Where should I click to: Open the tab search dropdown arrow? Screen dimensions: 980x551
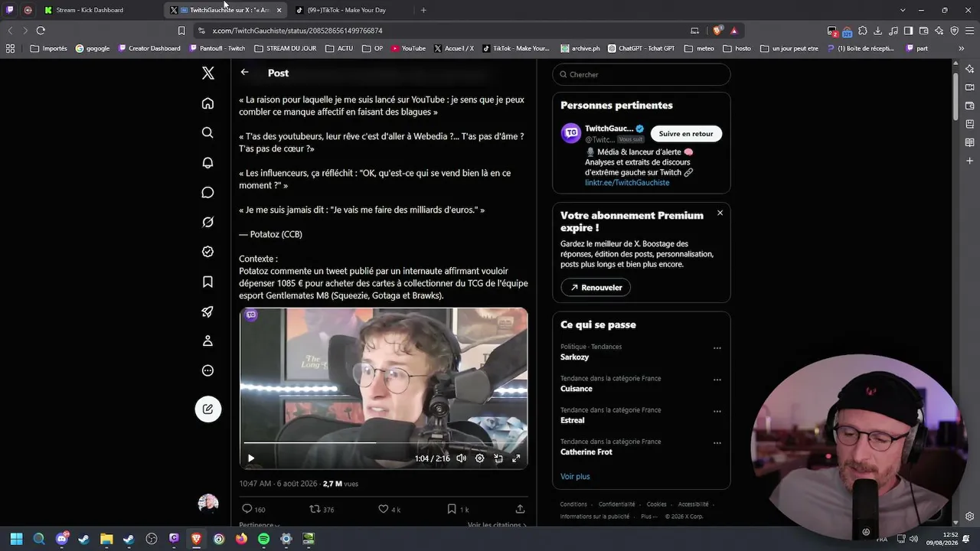pyautogui.click(x=903, y=10)
